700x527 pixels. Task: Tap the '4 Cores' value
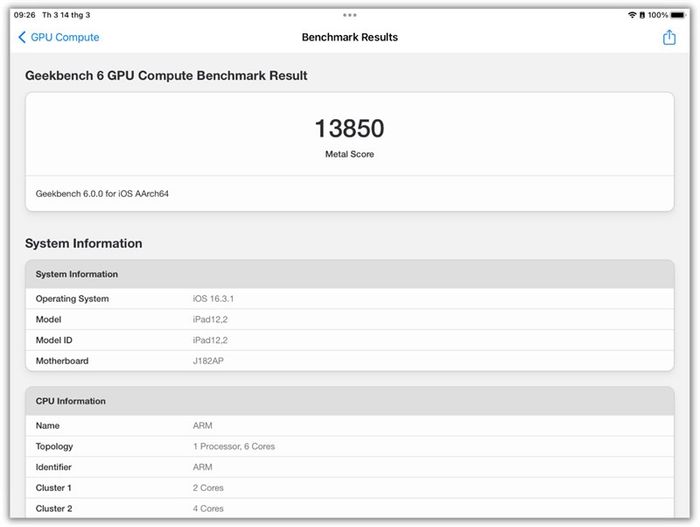tap(208, 508)
